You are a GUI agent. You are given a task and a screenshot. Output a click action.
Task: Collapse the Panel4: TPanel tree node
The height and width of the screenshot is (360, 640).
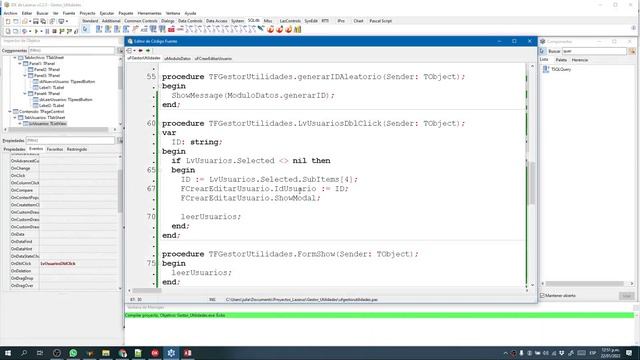point(25,93)
